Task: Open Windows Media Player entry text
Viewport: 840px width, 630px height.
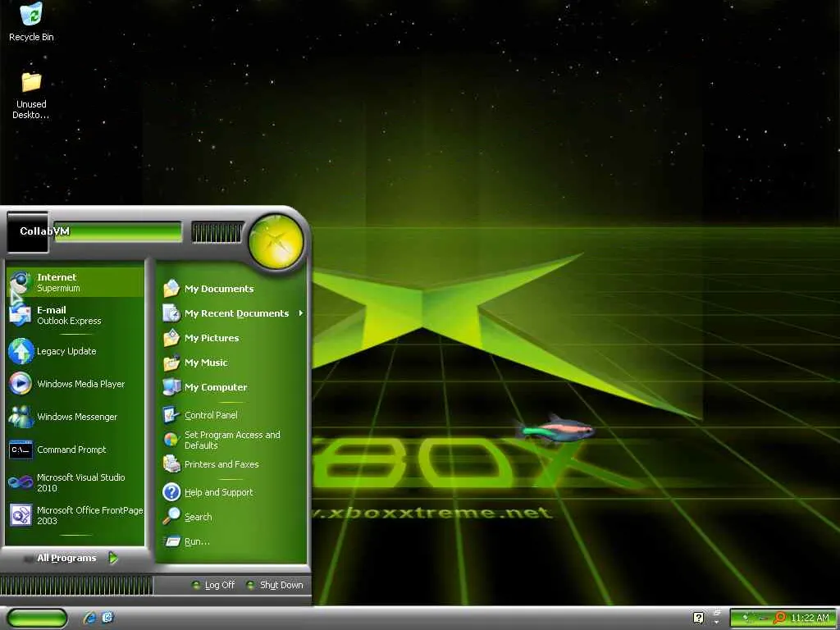Action: 81,384
